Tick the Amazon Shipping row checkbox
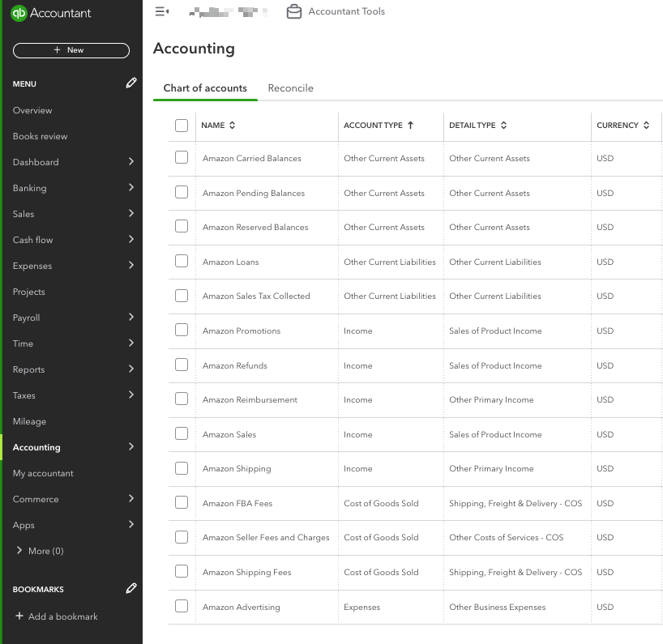 pos(182,467)
